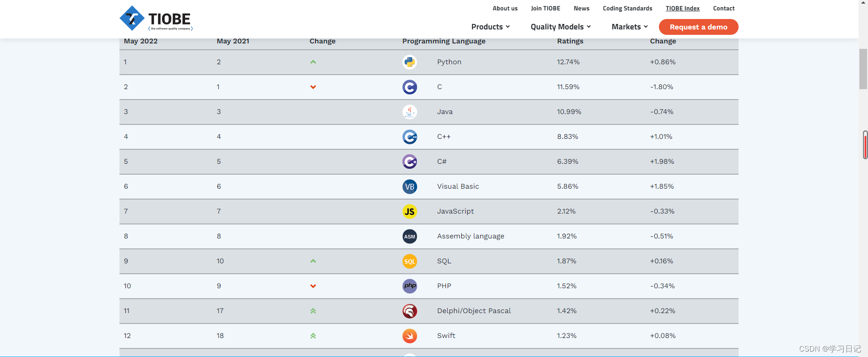Open the Coding Standards page
Screen dimensions: 868x357
[627, 8]
